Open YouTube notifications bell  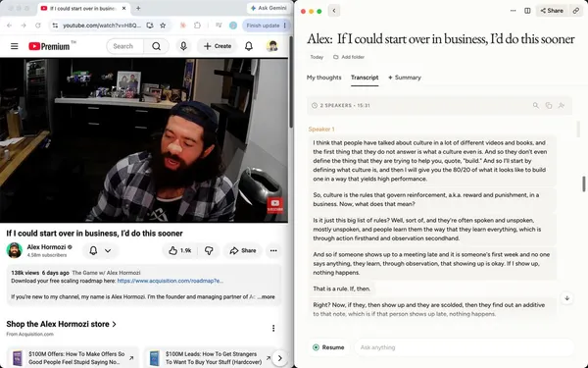[249, 46]
